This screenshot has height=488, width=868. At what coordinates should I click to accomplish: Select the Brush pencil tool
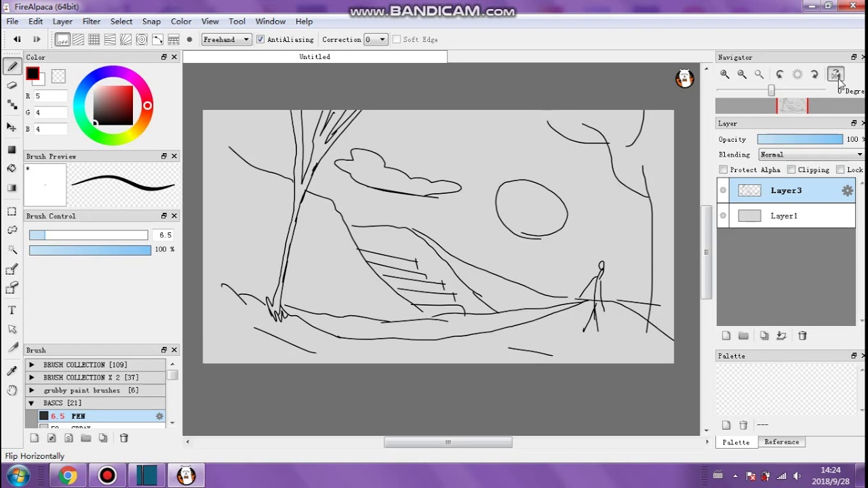(12, 66)
